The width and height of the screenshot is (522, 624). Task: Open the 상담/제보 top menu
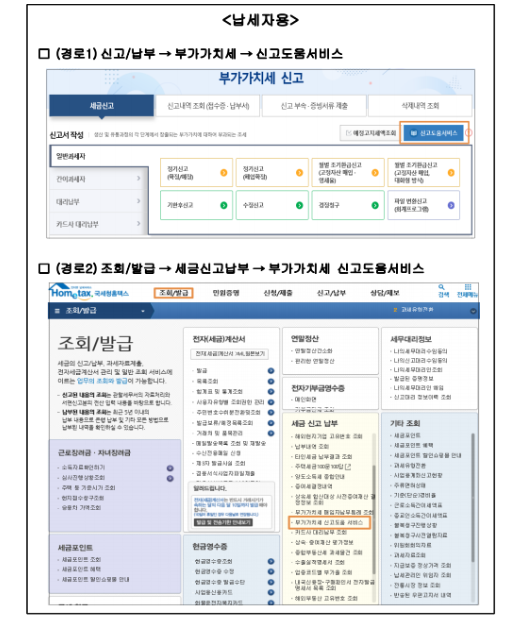click(x=384, y=293)
